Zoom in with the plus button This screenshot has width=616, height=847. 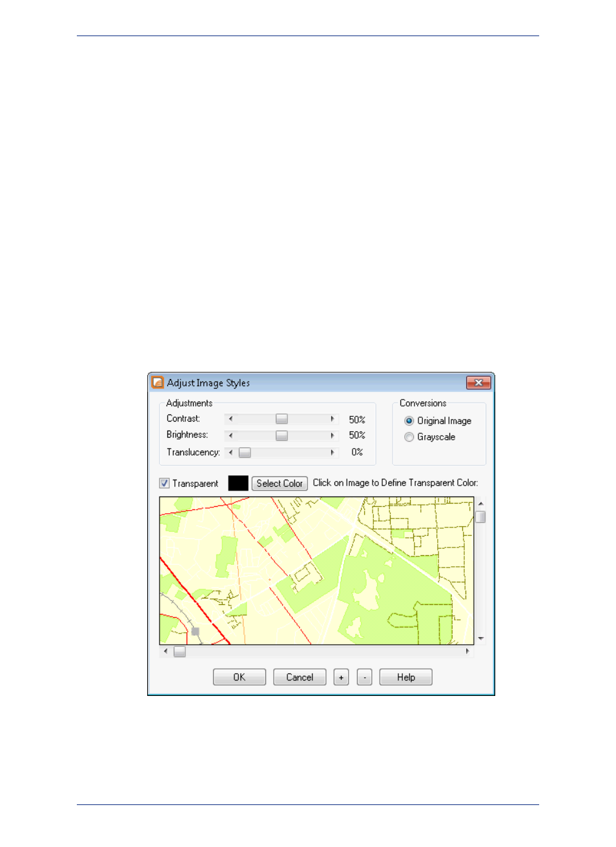coord(341,677)
